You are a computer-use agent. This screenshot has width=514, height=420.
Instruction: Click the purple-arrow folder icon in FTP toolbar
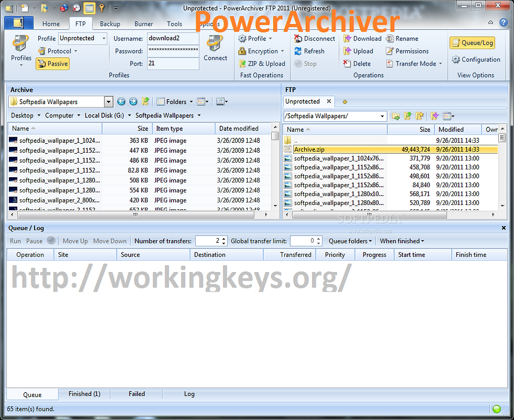pos(435,116)
